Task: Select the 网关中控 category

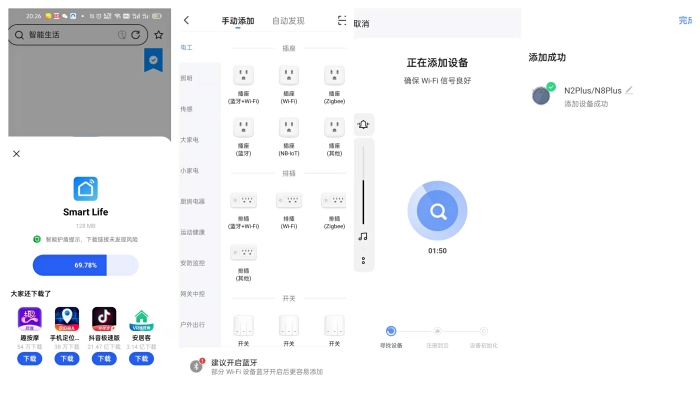Action: coord(192,294)
